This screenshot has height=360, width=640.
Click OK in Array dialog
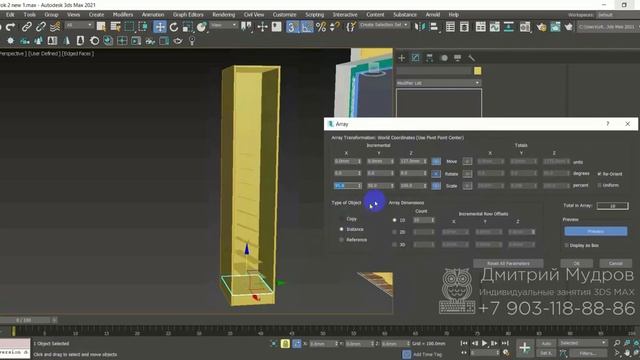[576, 264]
